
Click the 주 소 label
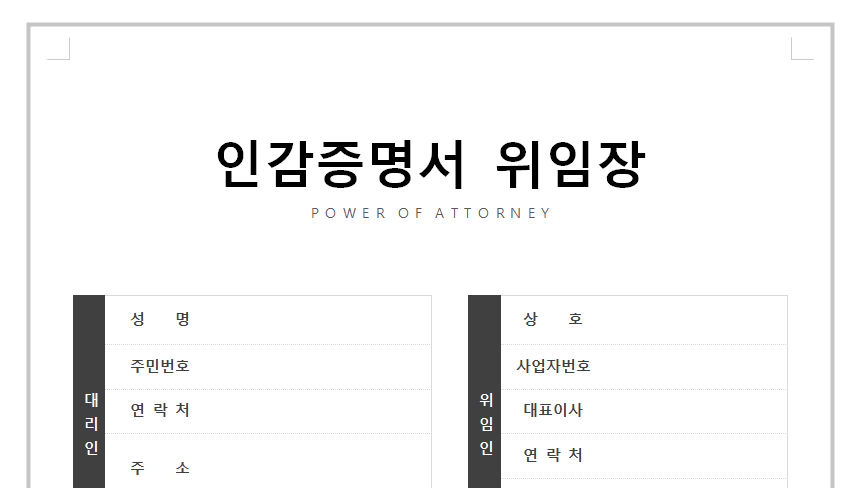point(160,467)
